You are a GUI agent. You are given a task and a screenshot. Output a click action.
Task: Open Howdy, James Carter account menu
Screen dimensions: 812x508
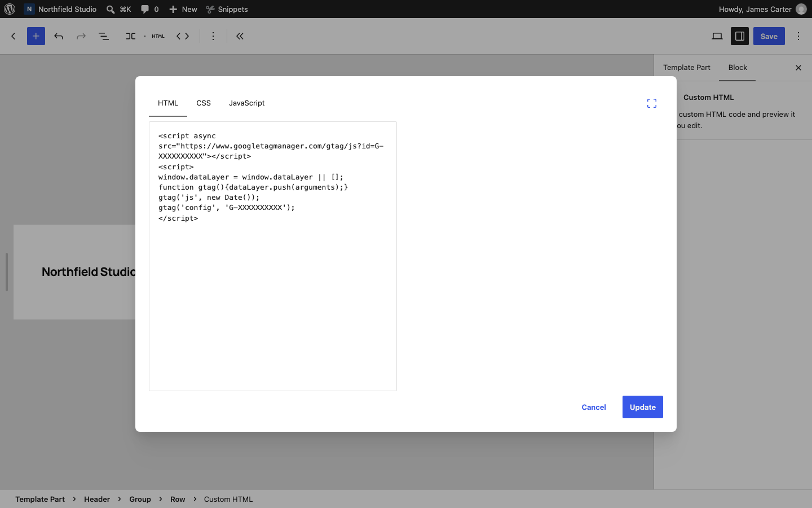click(762, 9)
